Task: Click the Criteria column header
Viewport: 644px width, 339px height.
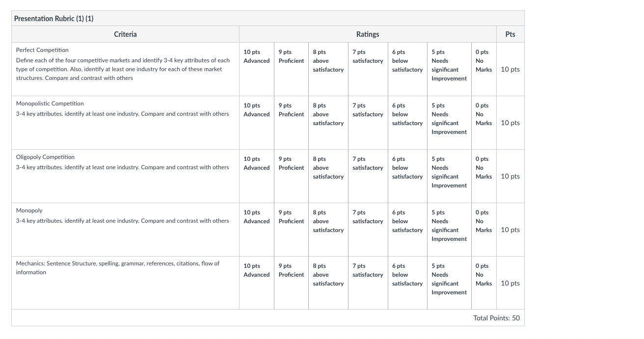Action: pos(125,34)
